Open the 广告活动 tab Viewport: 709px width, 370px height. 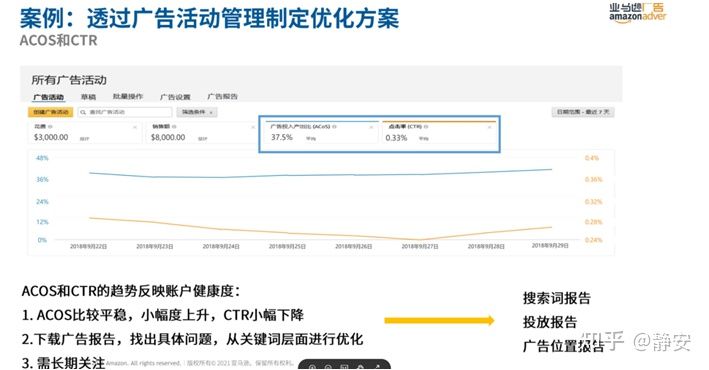click(48, 97)
